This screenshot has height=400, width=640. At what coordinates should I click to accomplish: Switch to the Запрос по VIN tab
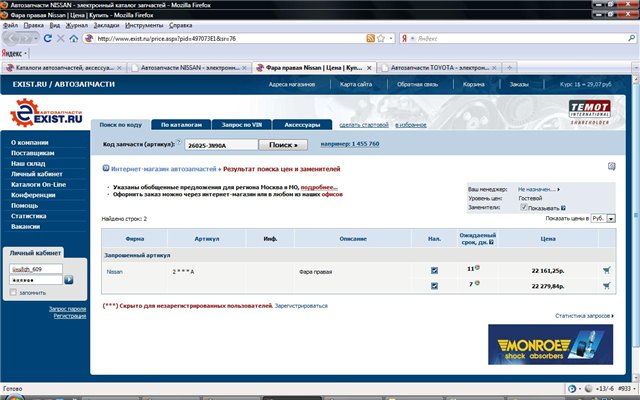(x=242, y=125)
